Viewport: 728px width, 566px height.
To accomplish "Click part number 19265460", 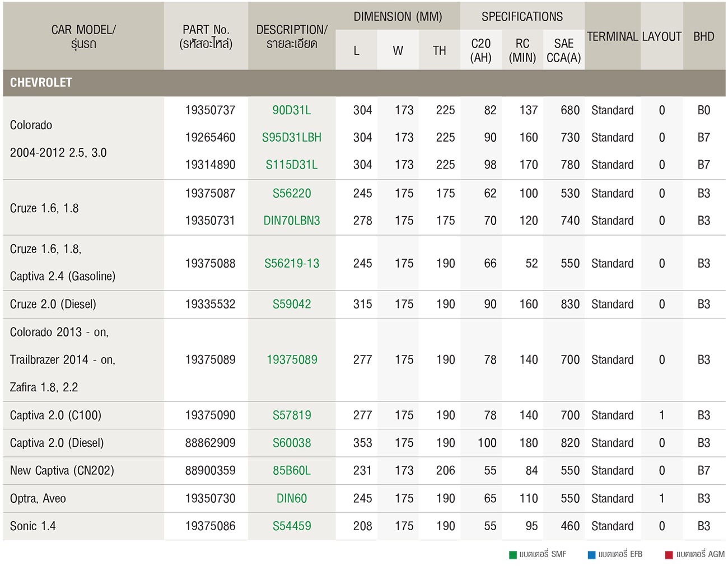I will (x=211, y=138).
